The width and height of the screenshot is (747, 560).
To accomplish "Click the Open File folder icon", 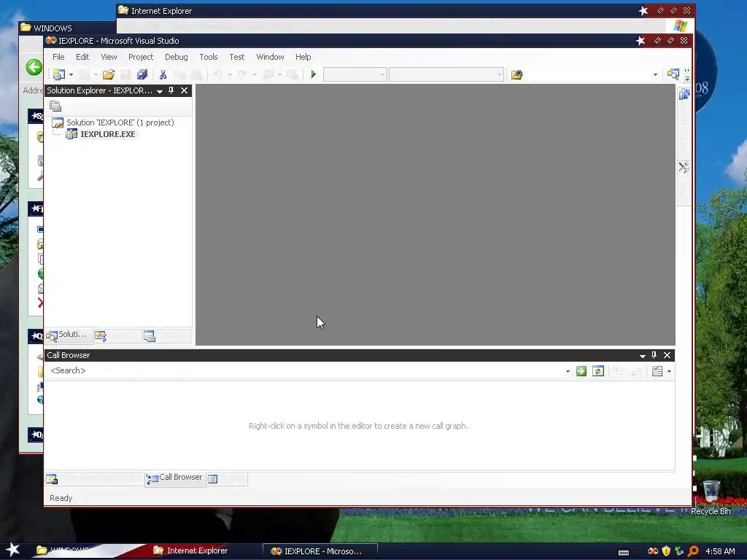I will (109, 74).
